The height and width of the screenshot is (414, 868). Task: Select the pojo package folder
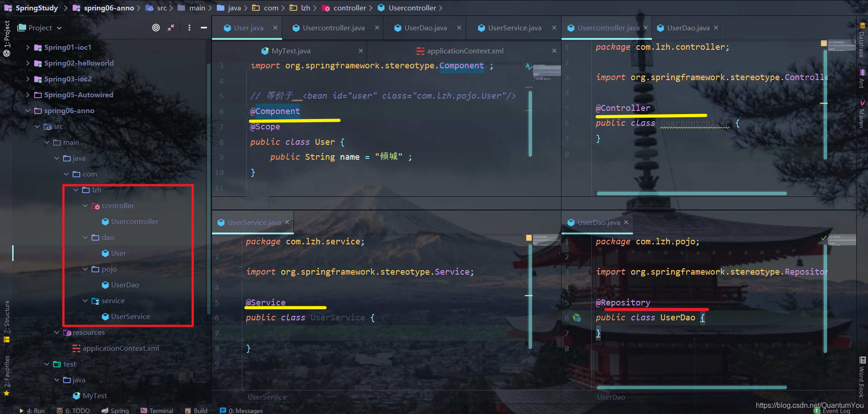coord(104,269)
